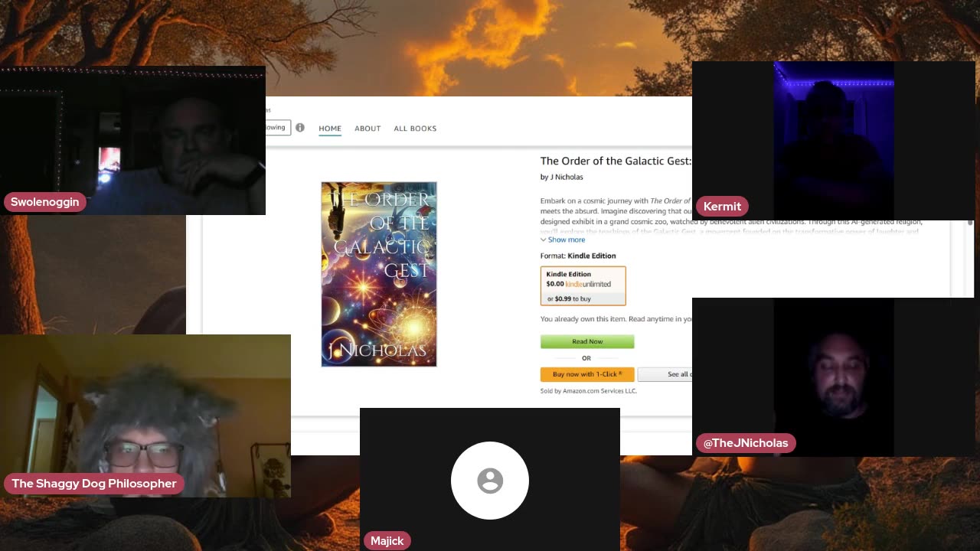Image resolution: width=980 pixels, height=551 pixels.
Task: Open the ALL BOOKS tab
Action: click(415, 129)
